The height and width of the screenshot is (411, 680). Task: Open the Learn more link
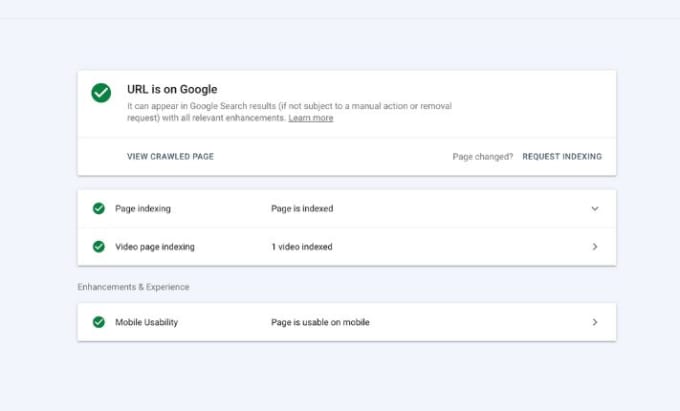click(311, 118)
